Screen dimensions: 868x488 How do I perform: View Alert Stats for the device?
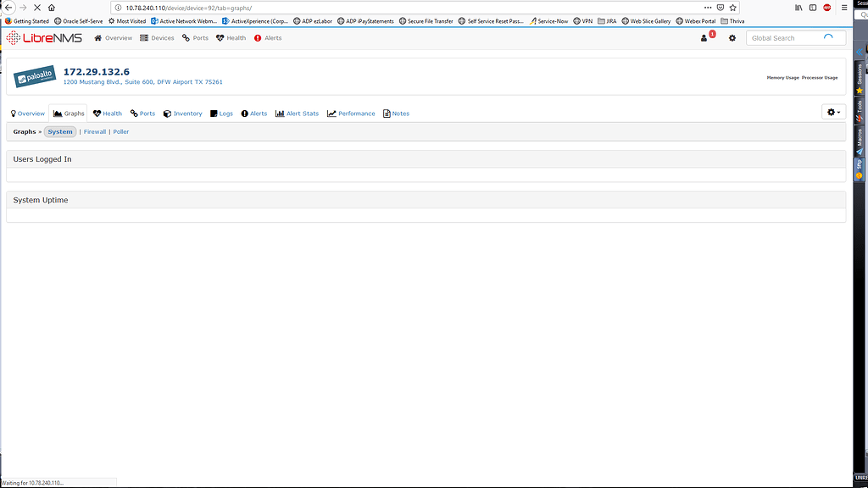point(297,113)
